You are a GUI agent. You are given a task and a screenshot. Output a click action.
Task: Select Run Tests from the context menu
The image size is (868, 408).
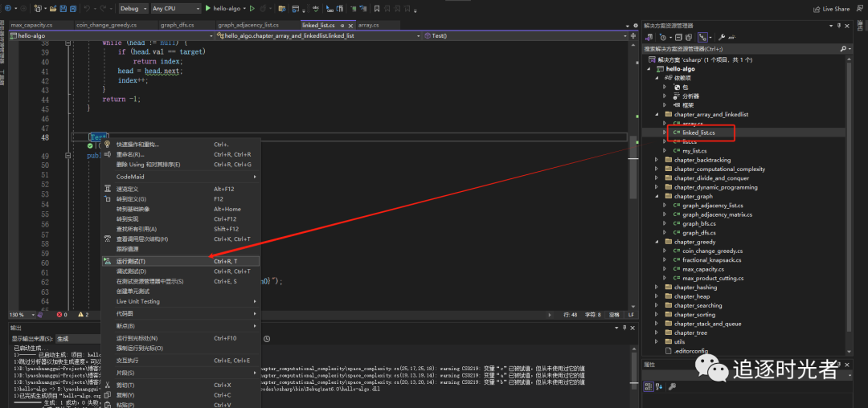pos(131,261)
